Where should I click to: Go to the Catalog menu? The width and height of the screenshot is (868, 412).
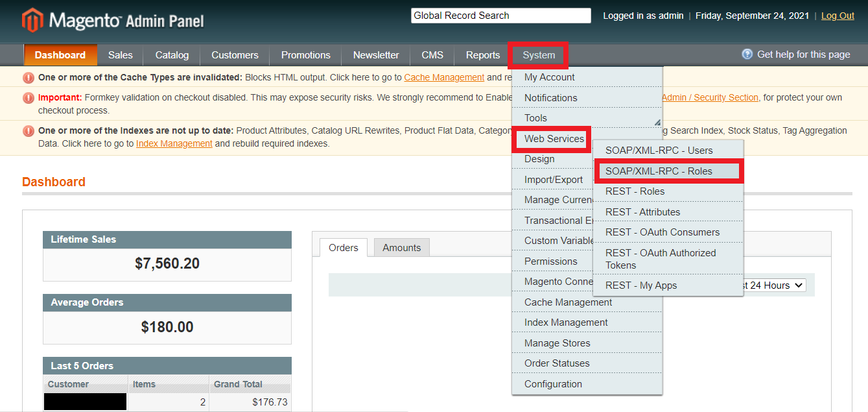pos(172,55)
